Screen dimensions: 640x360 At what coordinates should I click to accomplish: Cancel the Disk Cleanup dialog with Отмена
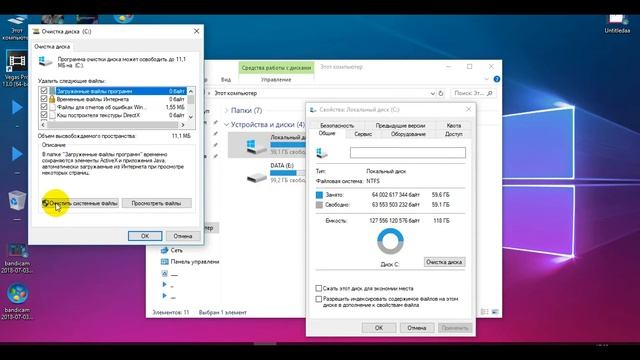(x=182, y=236)
